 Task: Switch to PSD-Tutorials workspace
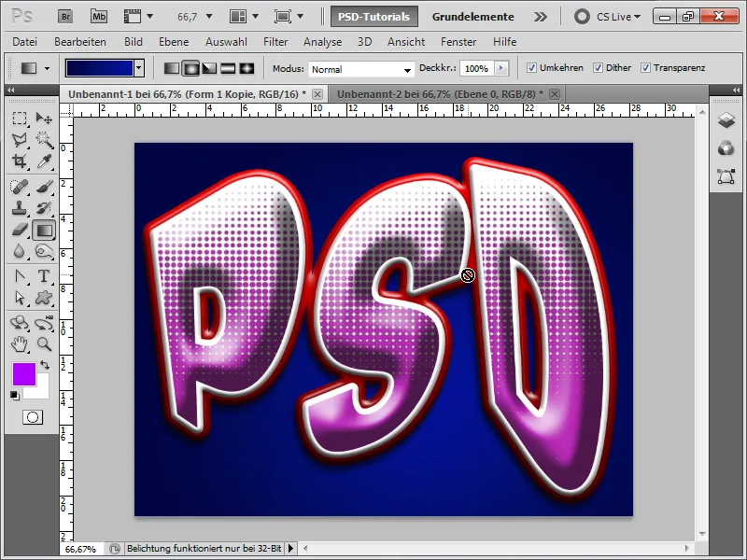click(374, 17)
